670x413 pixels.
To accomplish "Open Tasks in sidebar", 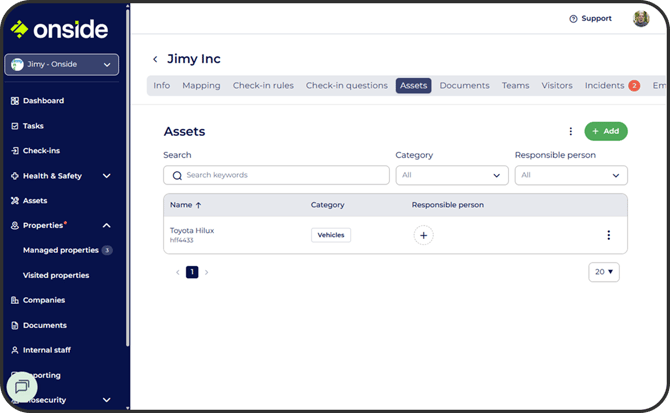I will tap(33, 126).
